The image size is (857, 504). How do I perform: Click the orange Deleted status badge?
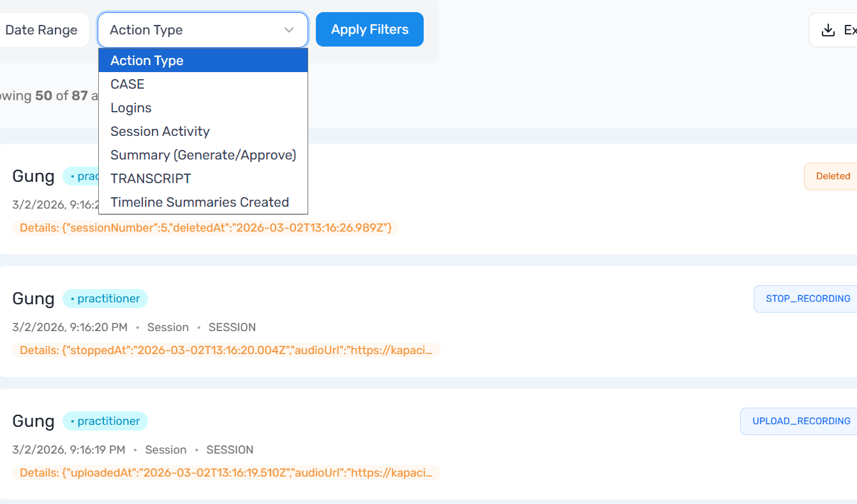(x=832, y=176)
